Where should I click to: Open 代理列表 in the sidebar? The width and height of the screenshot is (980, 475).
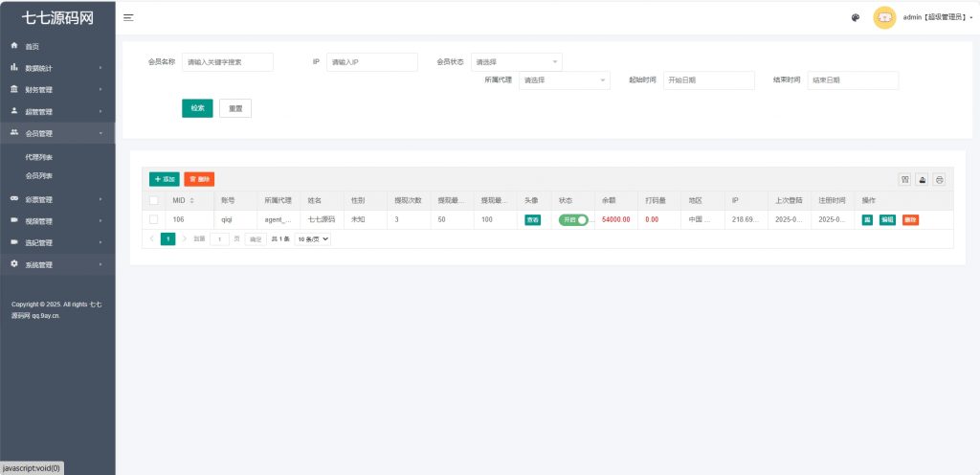pyautogui.click(x=38, y=157)
